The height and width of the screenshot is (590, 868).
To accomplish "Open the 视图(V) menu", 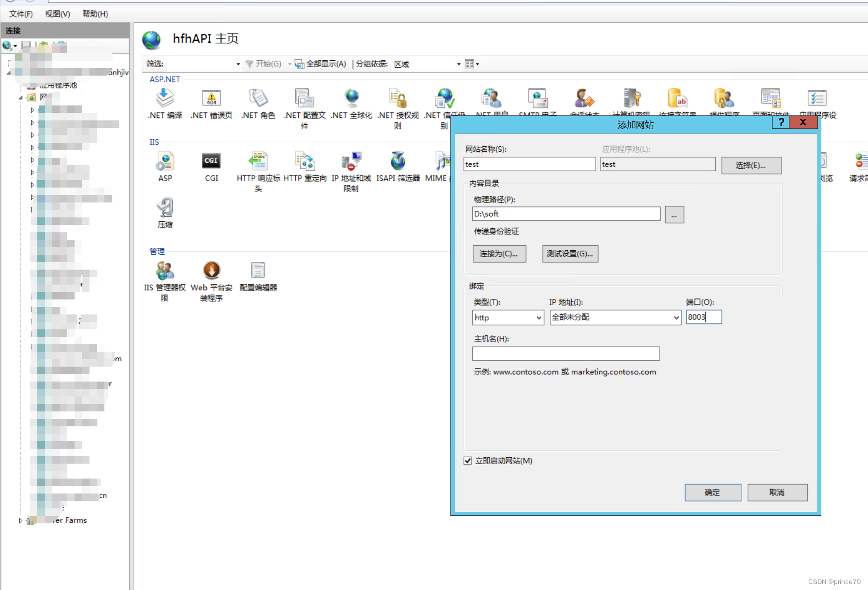I will (x=57, y=13).
